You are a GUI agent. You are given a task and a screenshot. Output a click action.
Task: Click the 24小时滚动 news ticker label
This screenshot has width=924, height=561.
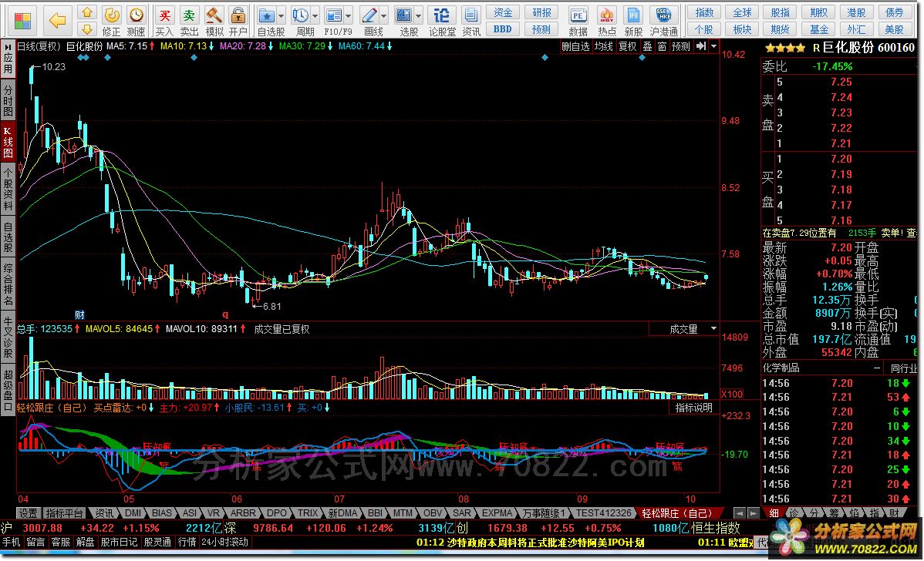coord(224,542)
